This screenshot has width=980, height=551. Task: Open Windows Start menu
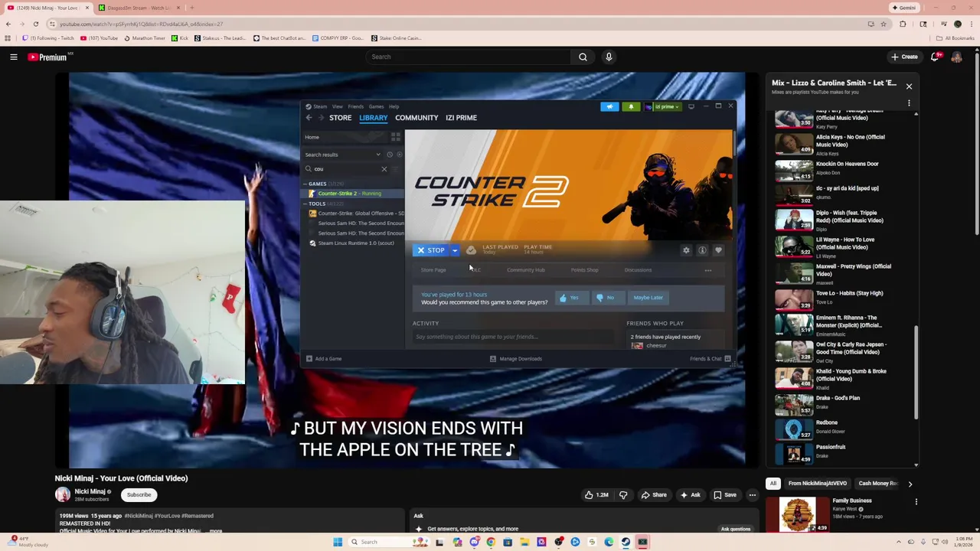pyautogui.click(x=338, y=542)
